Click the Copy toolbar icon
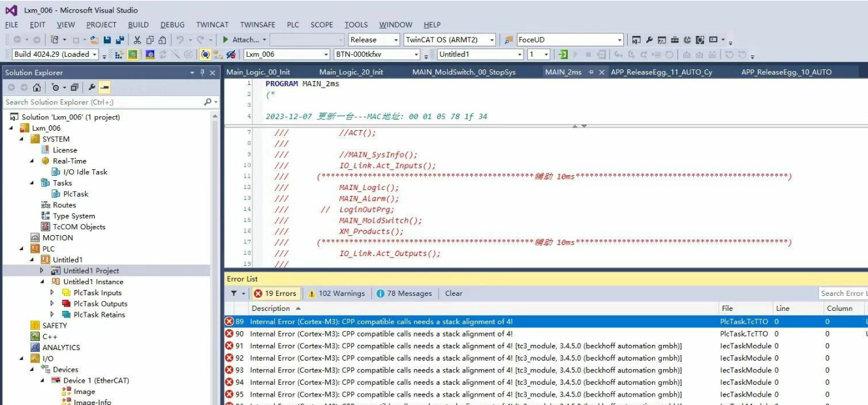868x405 pixels. point(150,39)
